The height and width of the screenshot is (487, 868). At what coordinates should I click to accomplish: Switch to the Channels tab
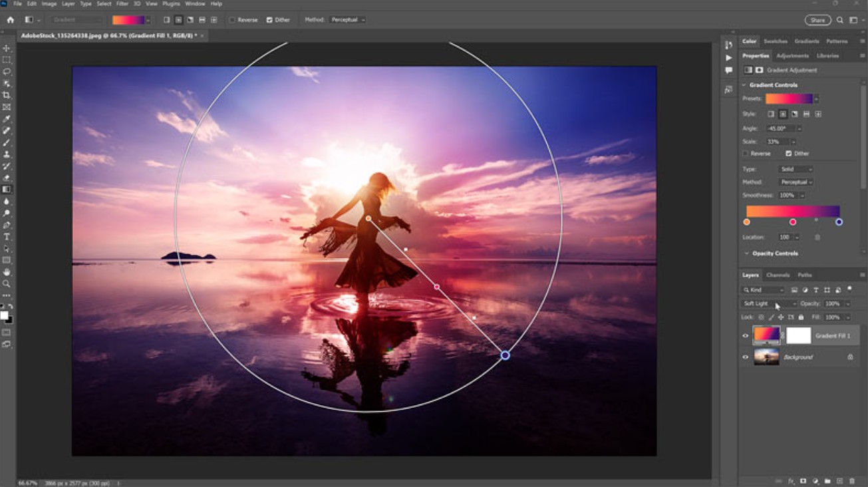click(x=778, y=275)
